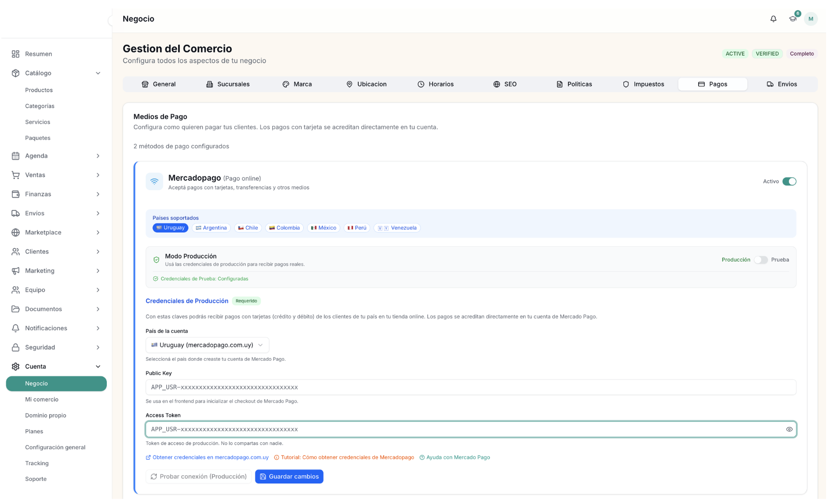Screen dimensions: 828x504
Task: Select the Colombia country chip
Action: click(285, 228)
